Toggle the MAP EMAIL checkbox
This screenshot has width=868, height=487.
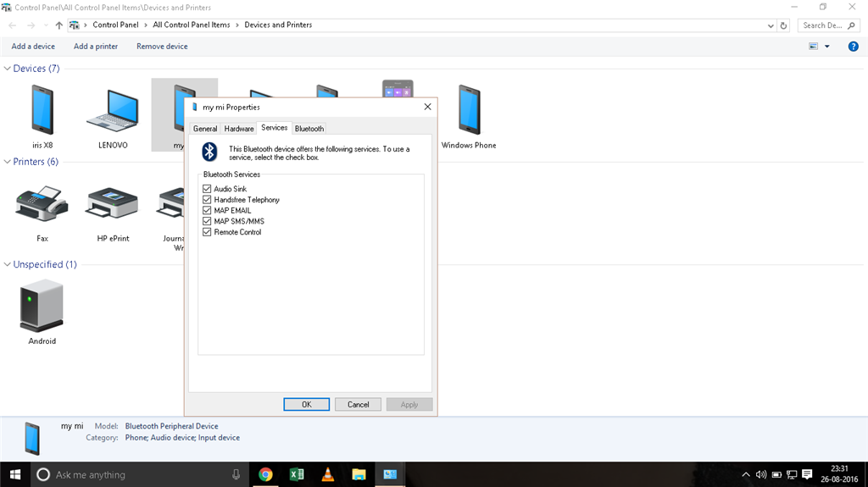click(x=207, y=210)
